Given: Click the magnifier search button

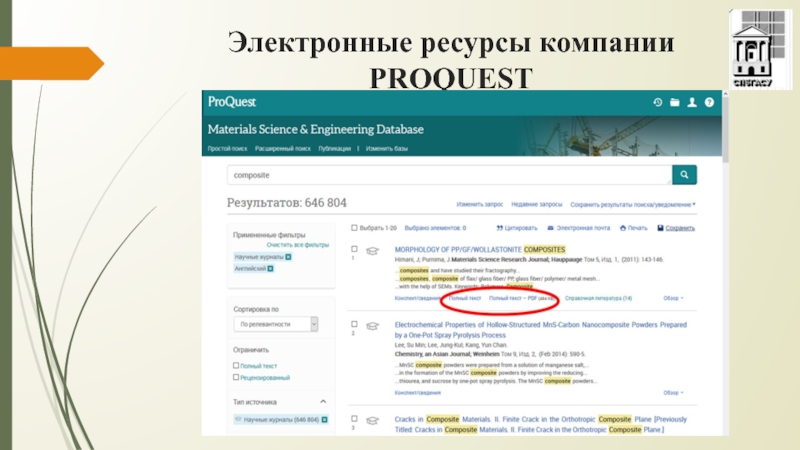Looking at the screenshot, I should click(684, 175).
